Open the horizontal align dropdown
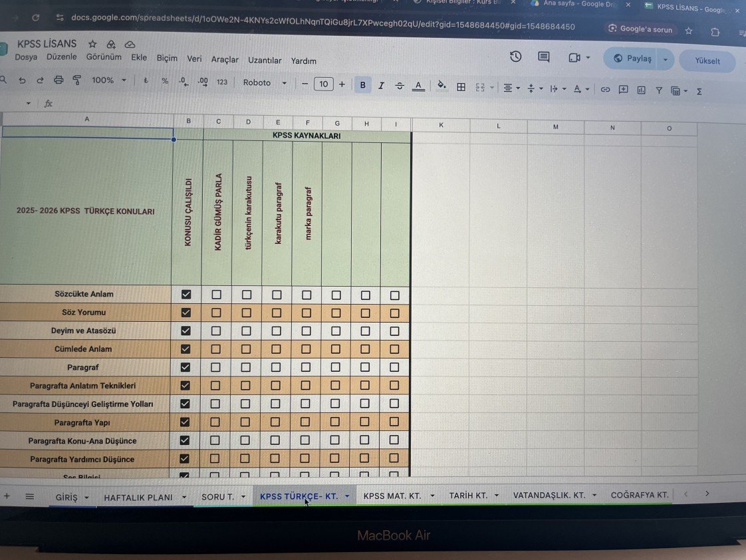 coord(511,88)
